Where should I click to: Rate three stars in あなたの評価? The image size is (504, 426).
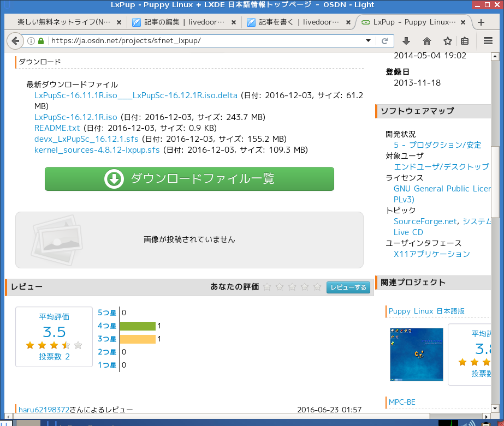tap(292, 287)
